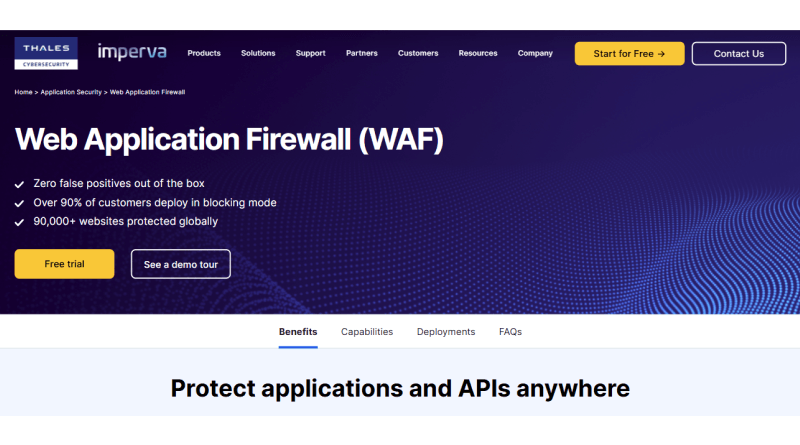This screenshot has height=445, width=800.
Task: Open the Solutions menu
Action: (x=258, y=53)
